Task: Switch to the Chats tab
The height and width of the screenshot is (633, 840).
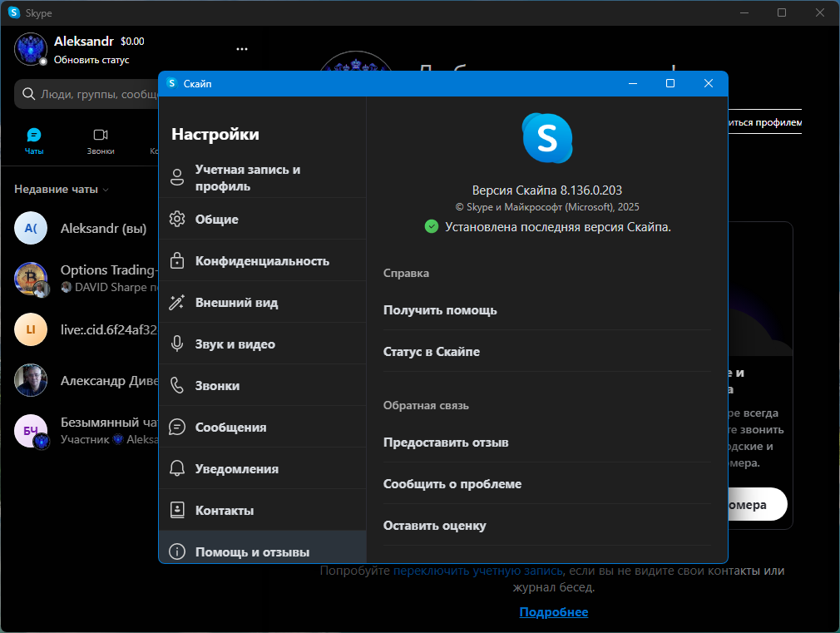Action: [x=34, y=141]
